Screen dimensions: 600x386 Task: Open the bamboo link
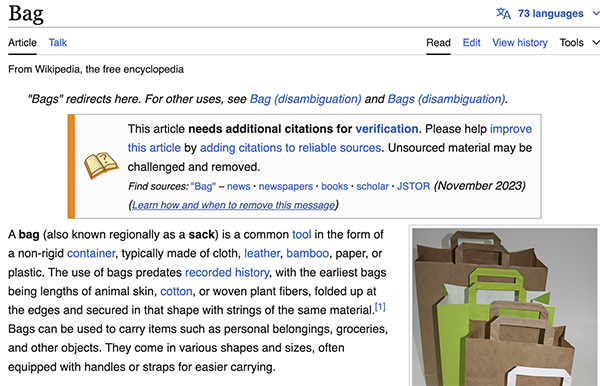coord(307,253)
